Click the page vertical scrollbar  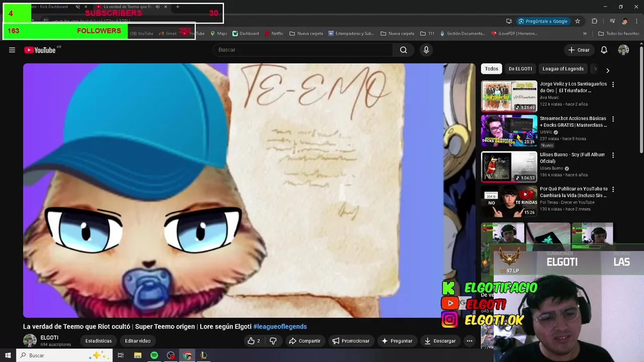pyautogui.click(x=641, y=99)
